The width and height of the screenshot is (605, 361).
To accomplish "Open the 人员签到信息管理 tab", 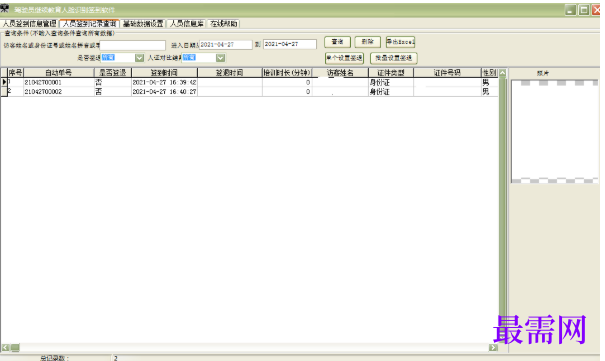I will coord(30,24).
